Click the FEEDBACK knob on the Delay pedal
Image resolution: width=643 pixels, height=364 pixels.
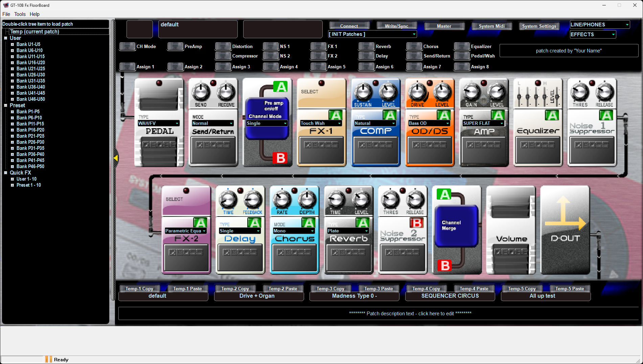pyautogui.click(x=252, y=200)
